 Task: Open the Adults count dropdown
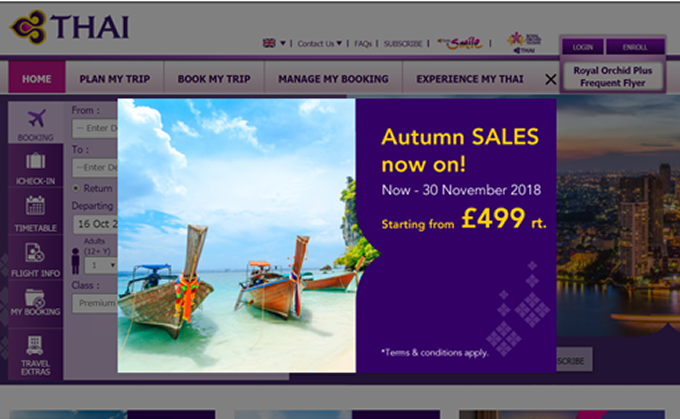[x=101, y=265]
